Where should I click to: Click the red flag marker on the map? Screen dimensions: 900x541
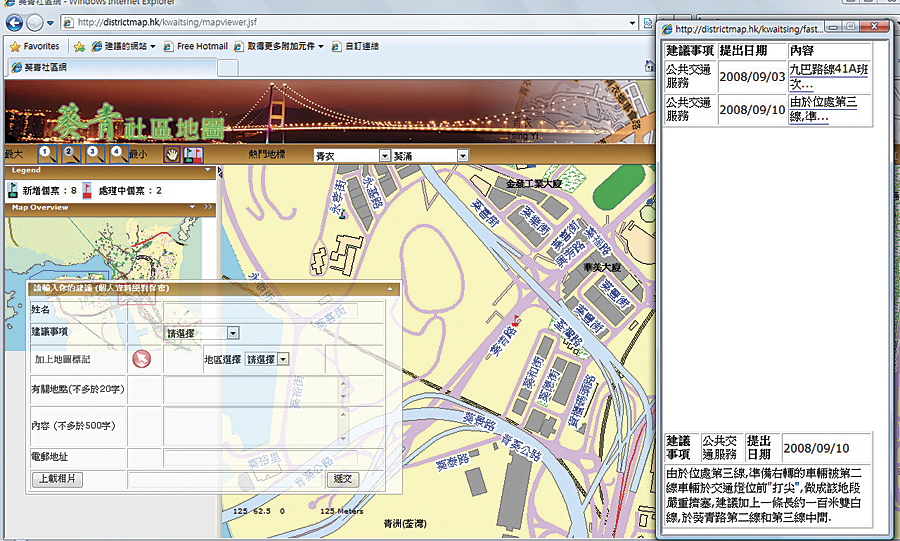[x=515, y=320]
